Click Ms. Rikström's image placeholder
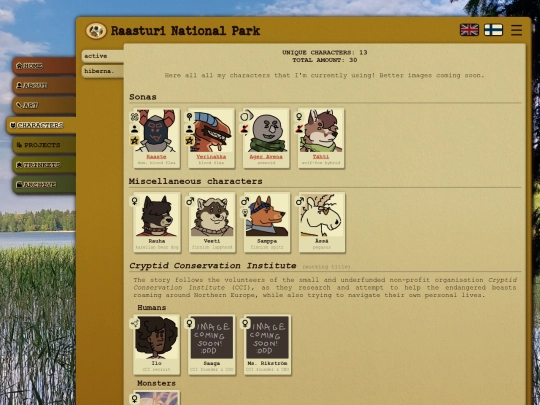The height and width of the screenshot is (405, 540). point(267,338)
